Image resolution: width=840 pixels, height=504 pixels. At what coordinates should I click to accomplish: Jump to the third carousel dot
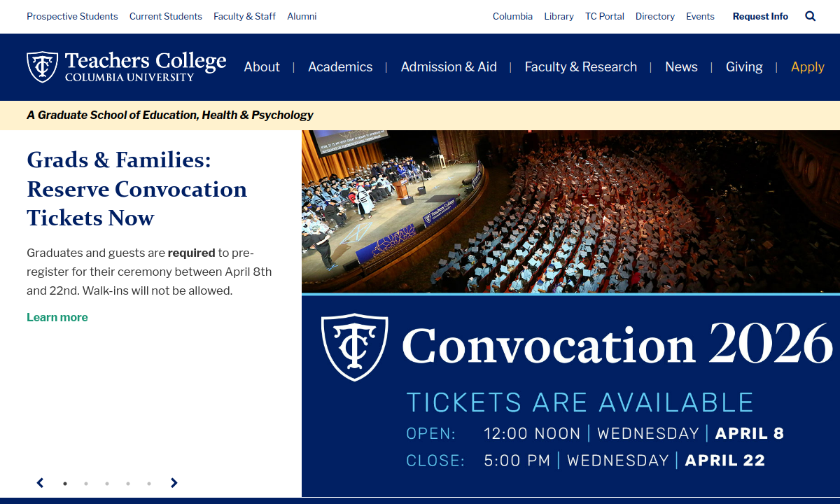(107, 484)
